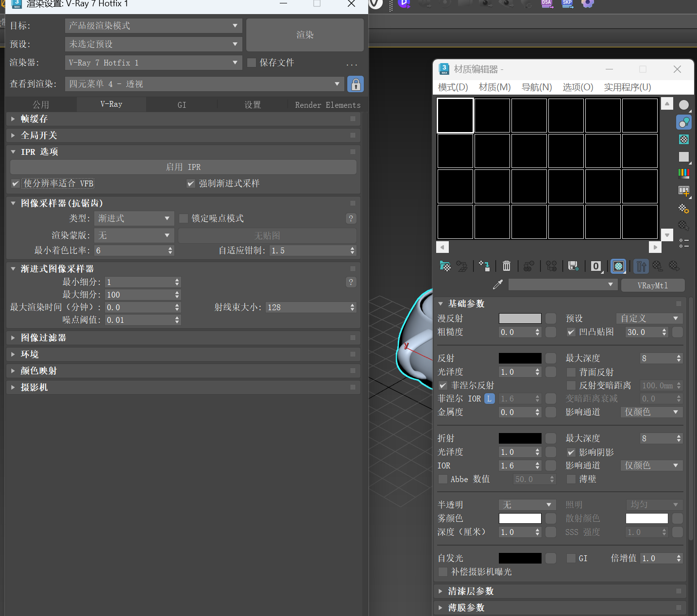Enable 锁定噪点模式 checkbox
Viewport: 697px width, 616px height.
[184, 218]
